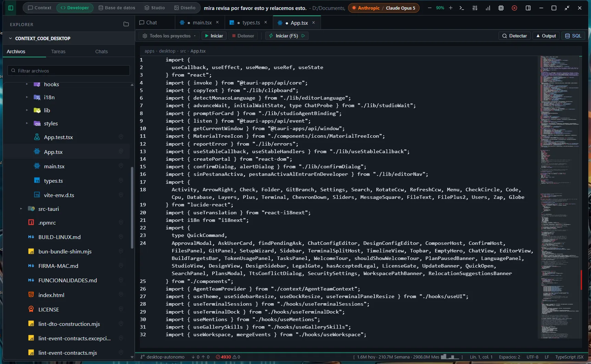Switch to the Base de datos mode tab
Image resolution: width=591 pixels, height=364 pixels.
click(117, 8)
